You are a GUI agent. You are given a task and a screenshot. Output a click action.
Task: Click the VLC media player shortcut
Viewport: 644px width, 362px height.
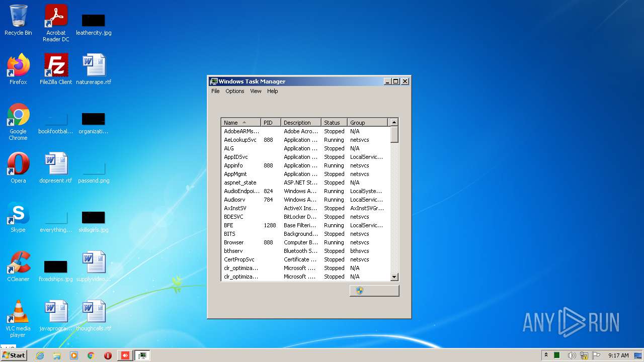[18, 319]
